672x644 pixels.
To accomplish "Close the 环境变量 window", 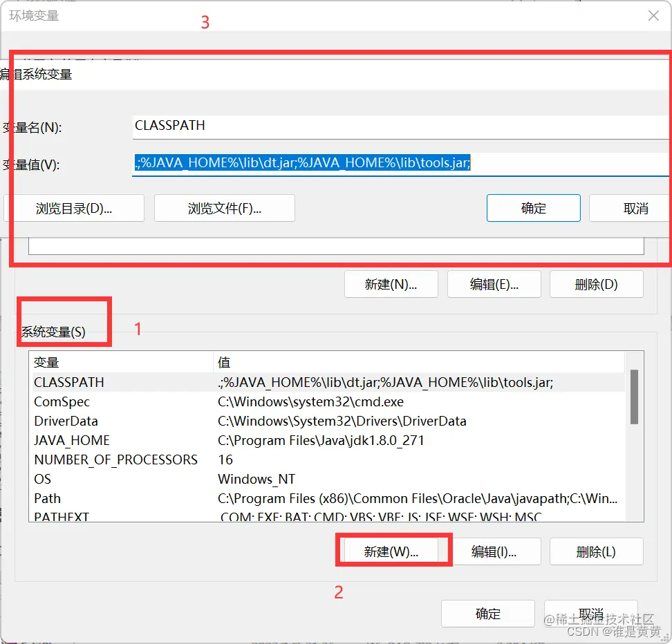I will tap(653, 16).
